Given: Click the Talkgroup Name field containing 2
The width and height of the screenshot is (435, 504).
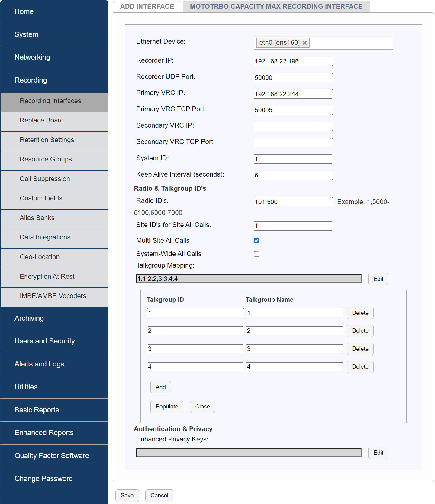Looking at the screenshot, I should [x=295, y=331].
